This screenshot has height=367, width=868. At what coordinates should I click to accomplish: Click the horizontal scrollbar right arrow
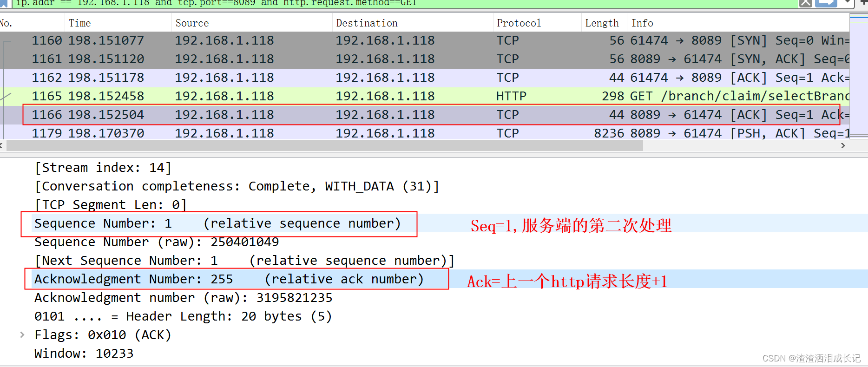click(x=843, y=145)
